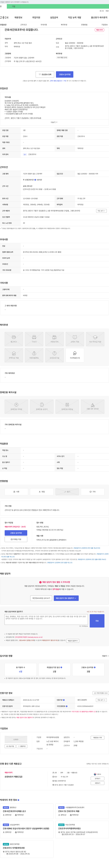Image resolution: width=109 pixels, height=868 pixels.
Task: Open 지도 보기 in 인증기관 정보 section
Action: point(101,700)
